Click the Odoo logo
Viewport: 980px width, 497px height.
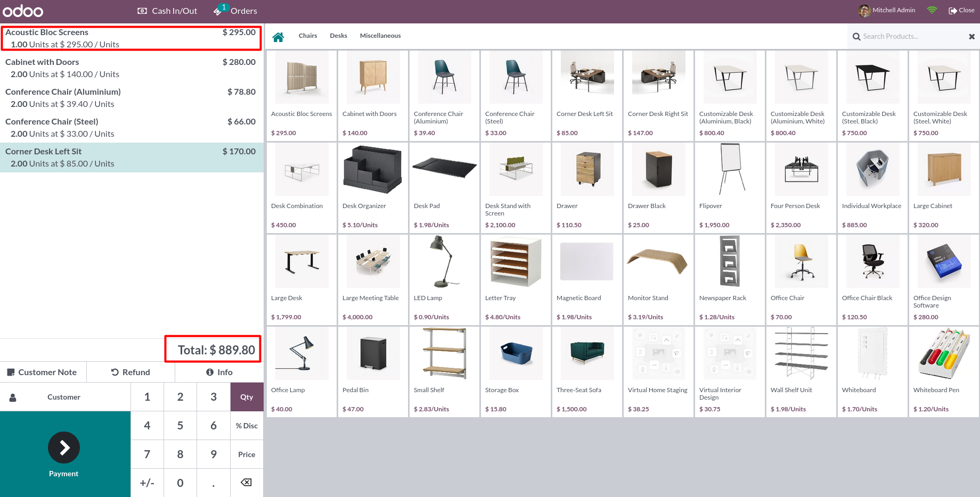(x=23, y=11)
